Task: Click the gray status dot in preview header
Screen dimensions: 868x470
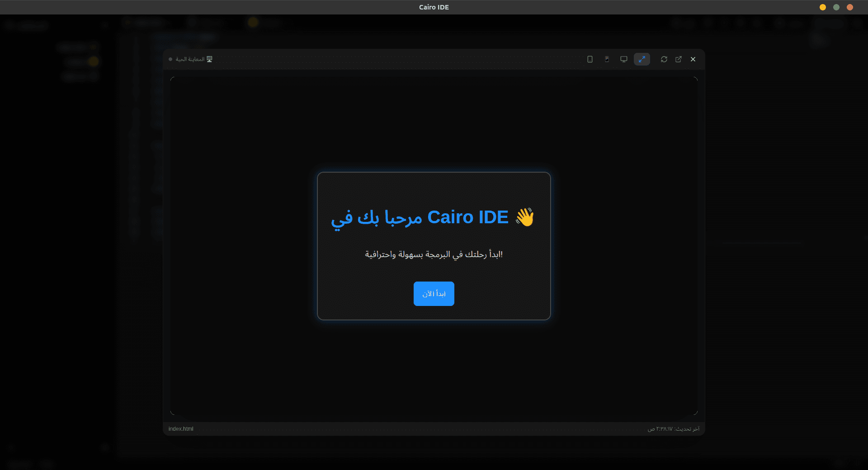Action: [x=170, y=59]
